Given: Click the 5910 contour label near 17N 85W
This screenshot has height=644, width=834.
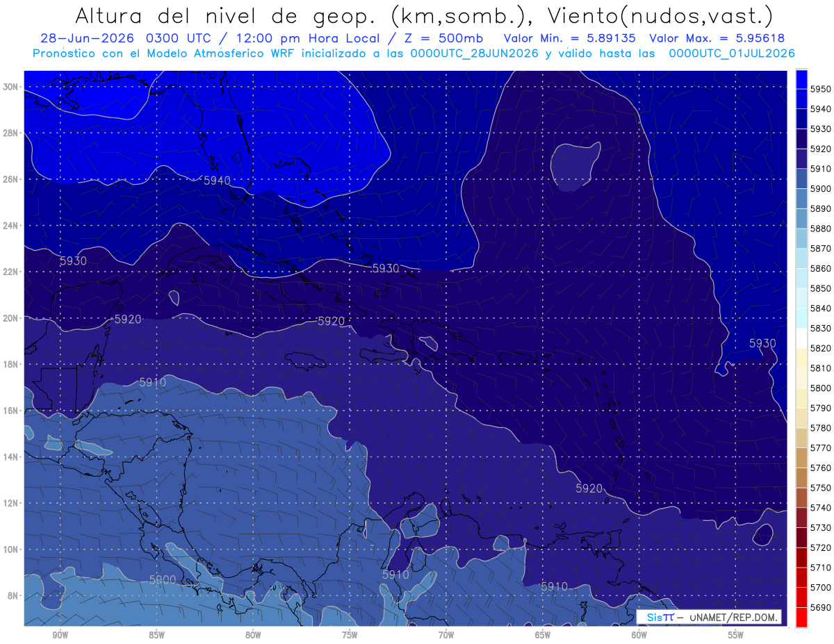Looking at the screenshot, I should click(152, 382).
